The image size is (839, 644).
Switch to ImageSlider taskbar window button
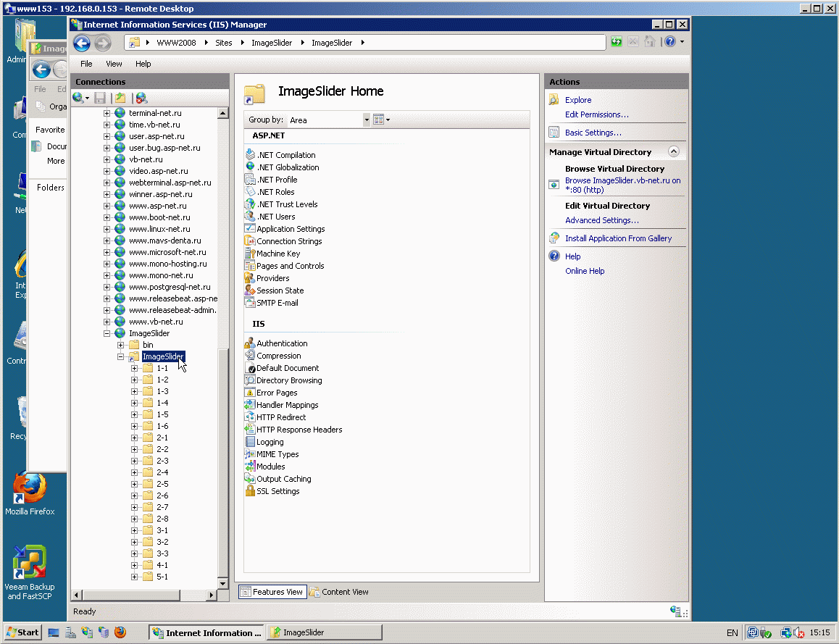point(325,632)
